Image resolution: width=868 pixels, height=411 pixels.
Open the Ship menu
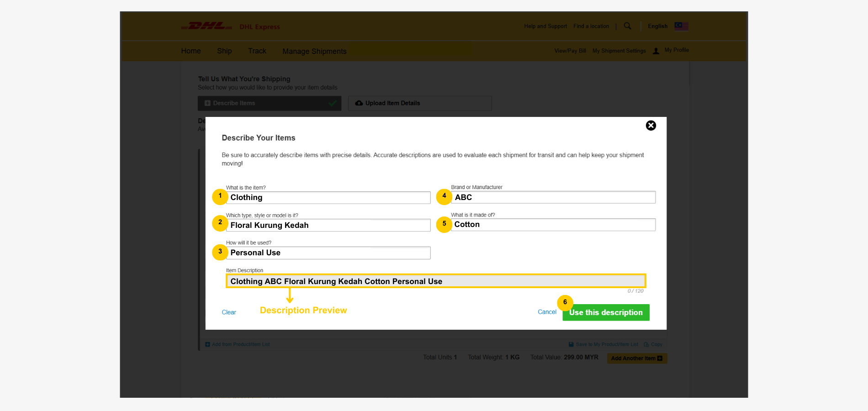pos(224,51)
